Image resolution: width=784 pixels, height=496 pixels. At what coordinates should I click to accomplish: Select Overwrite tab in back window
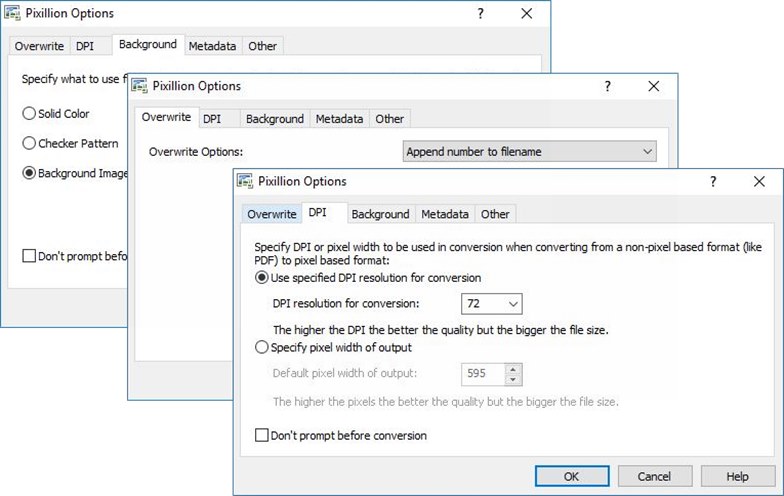coord(40,46)
